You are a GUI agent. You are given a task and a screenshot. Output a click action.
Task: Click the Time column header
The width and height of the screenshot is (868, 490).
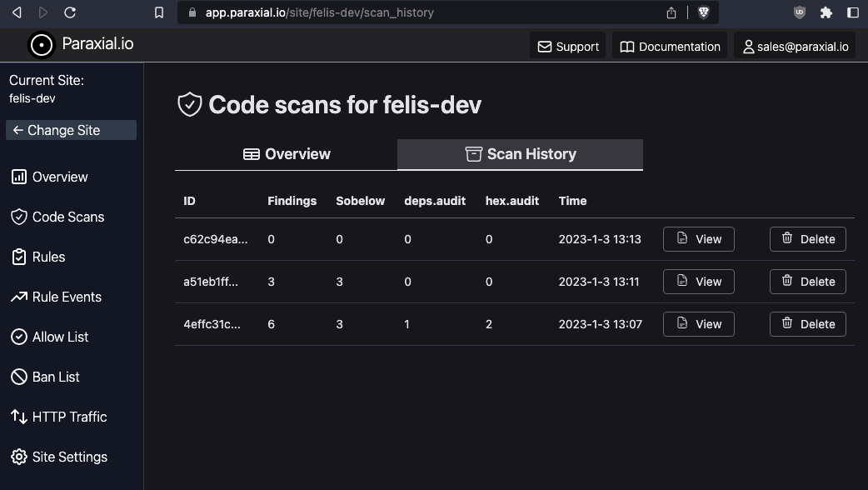pyautogui.click(x=572, y=201)
